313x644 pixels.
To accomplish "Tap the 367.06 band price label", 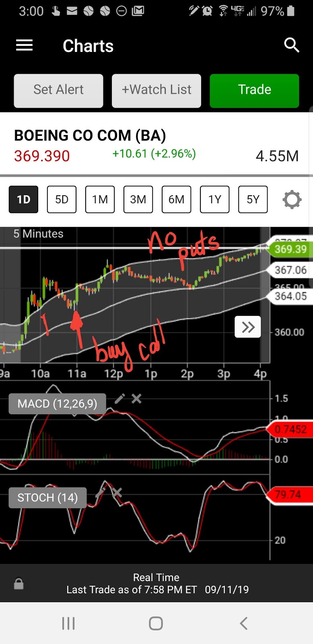I will point(290,270).
